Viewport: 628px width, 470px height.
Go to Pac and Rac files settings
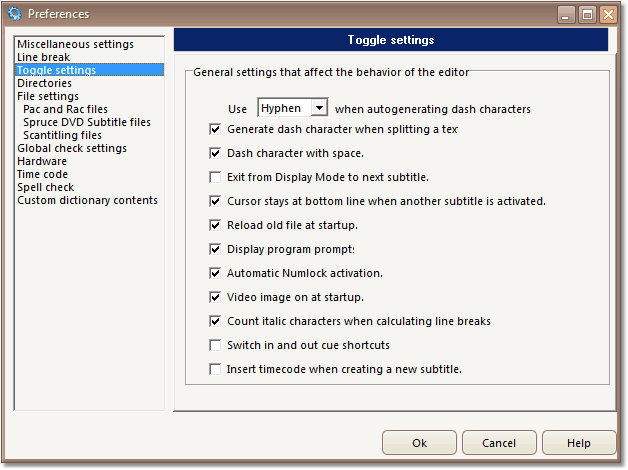65,109
